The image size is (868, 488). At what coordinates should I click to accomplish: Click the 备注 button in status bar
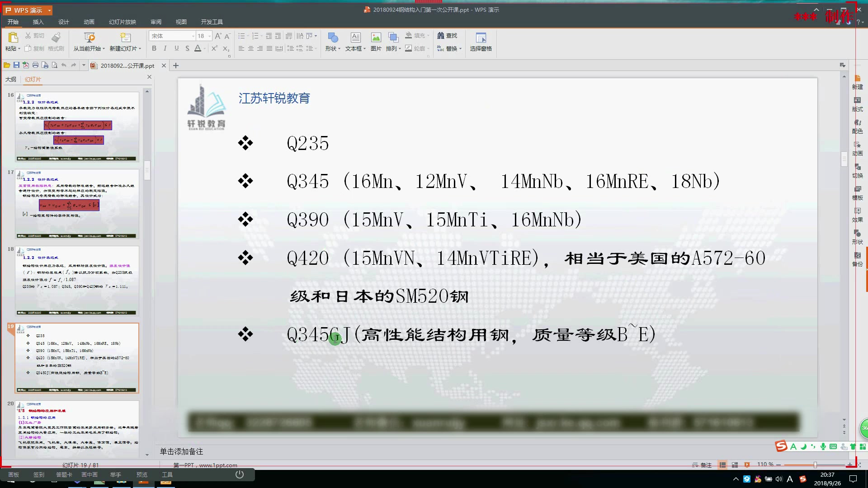pyautogui.click(x=702, y=465)
